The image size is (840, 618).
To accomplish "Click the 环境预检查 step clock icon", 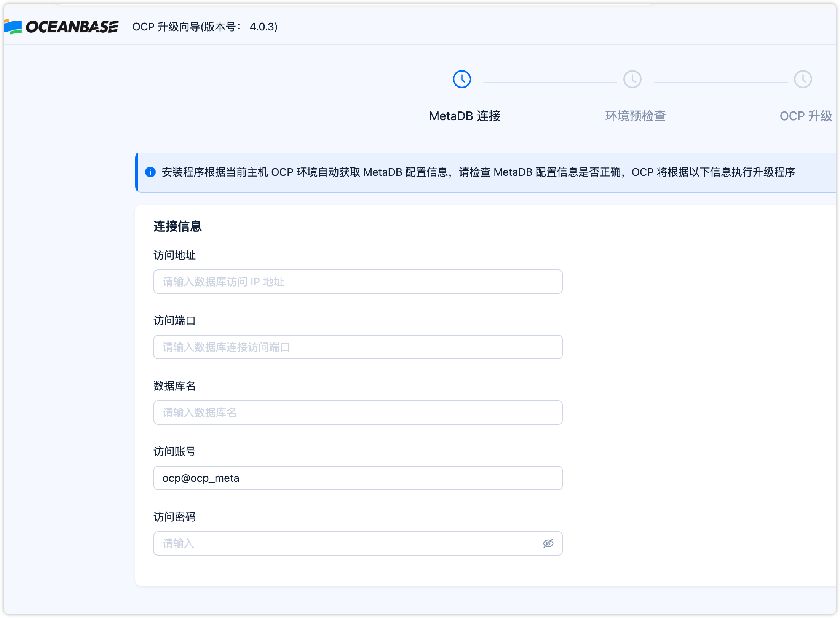I will [632, 79].
